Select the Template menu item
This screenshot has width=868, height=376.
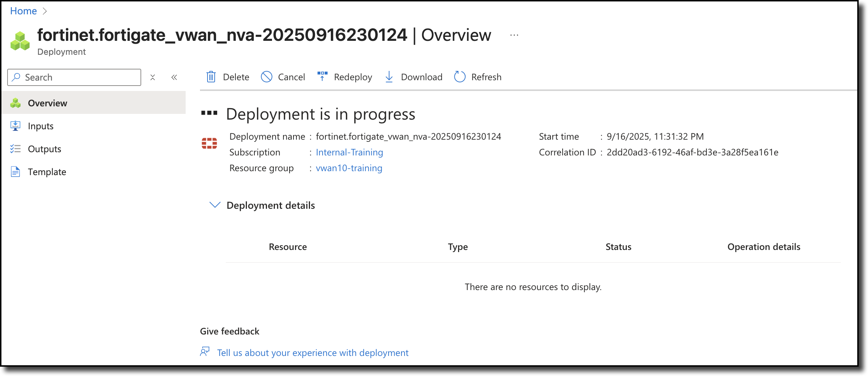pos(47,172)
